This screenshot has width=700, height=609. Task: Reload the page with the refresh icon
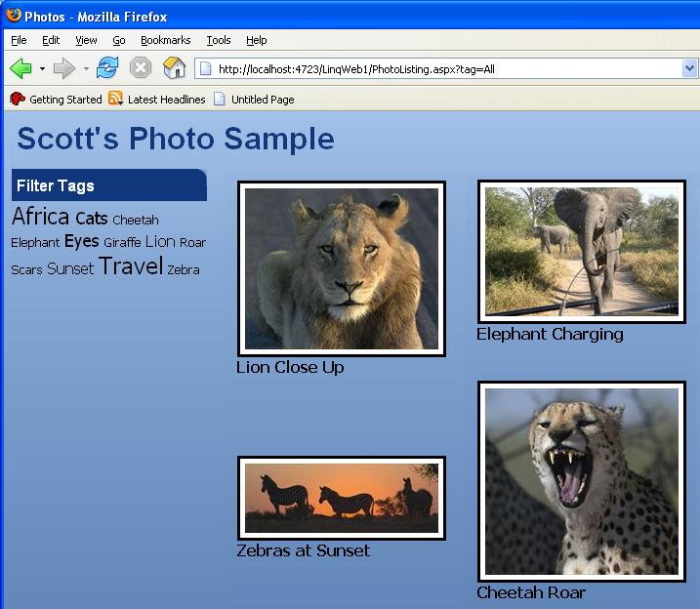tap(107, 68)
